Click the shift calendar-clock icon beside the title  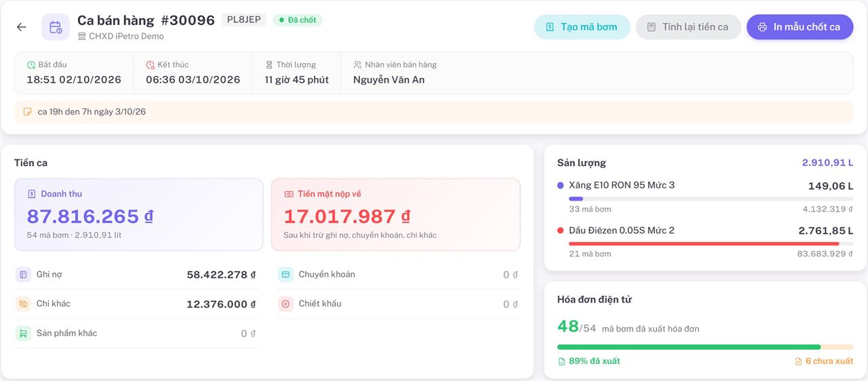(56, 27)
